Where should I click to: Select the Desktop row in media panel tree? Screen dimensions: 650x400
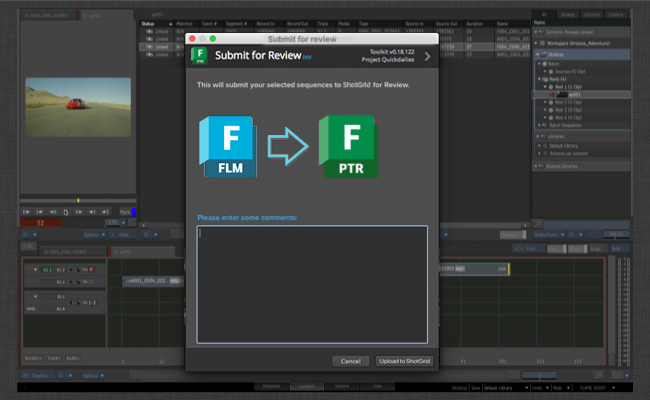click(582, 54)
